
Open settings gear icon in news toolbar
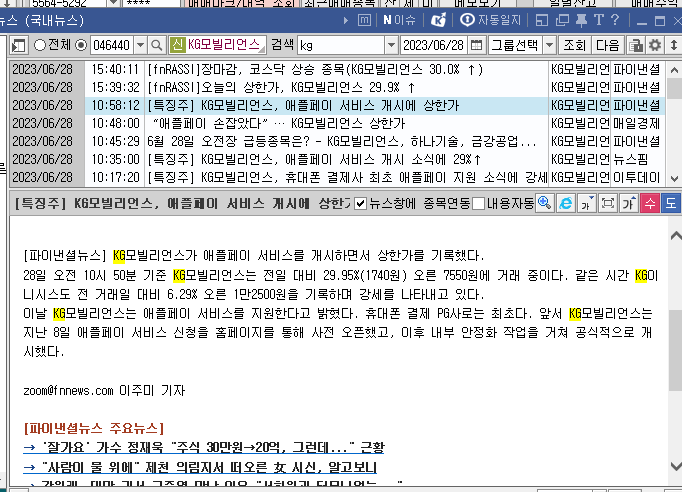coord(655,45)
